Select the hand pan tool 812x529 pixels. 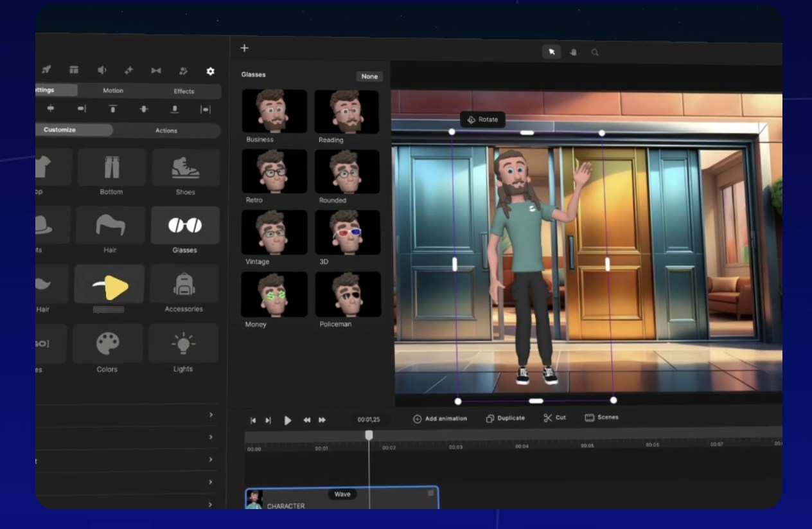click(573, 52)
